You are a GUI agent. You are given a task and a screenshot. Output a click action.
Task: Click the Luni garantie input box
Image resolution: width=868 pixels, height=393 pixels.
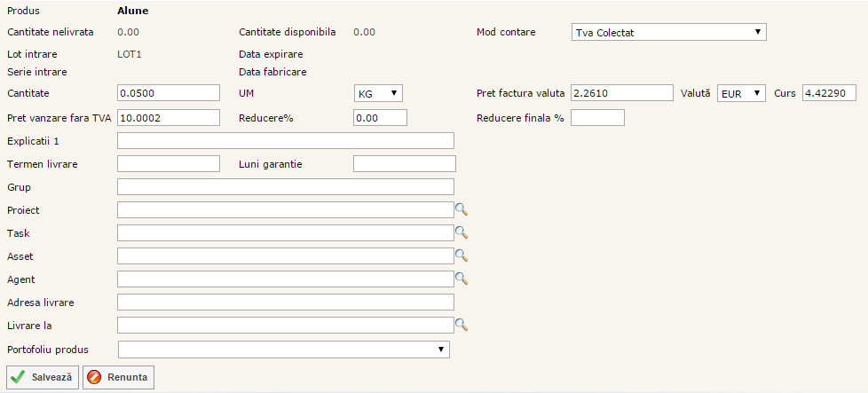pyautogui.click(x=404, y=163)
